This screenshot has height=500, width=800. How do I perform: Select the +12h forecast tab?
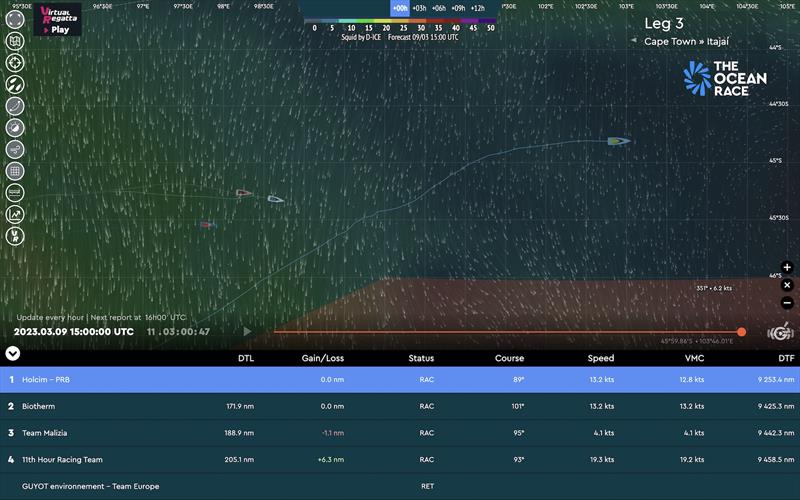point(478,8)
